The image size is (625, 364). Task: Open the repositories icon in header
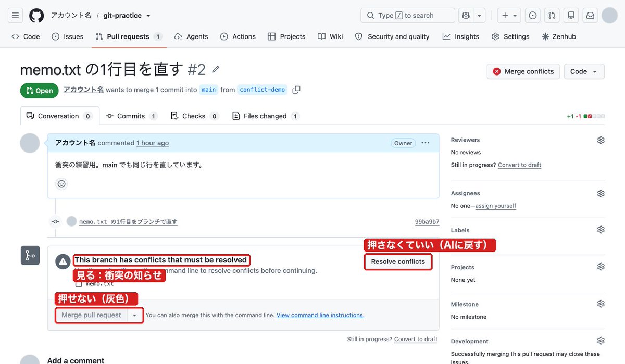tap(571, 16)
